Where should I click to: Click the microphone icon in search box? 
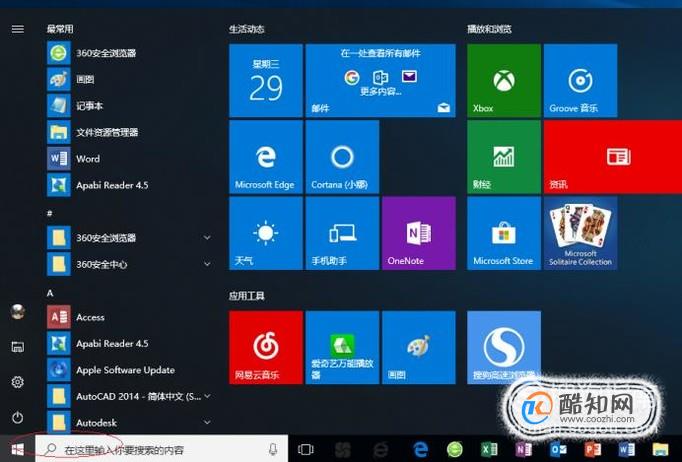pyautogui.click(x=273, y=449)
